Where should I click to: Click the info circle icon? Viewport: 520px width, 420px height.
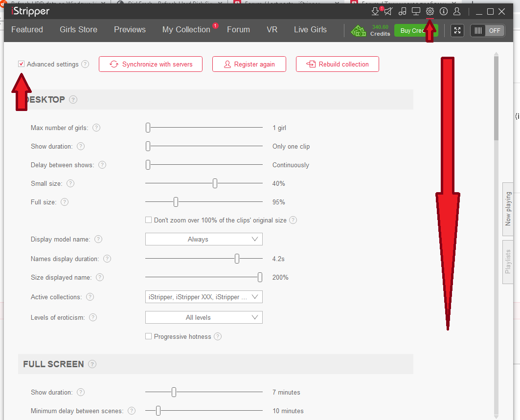point(443,12)
